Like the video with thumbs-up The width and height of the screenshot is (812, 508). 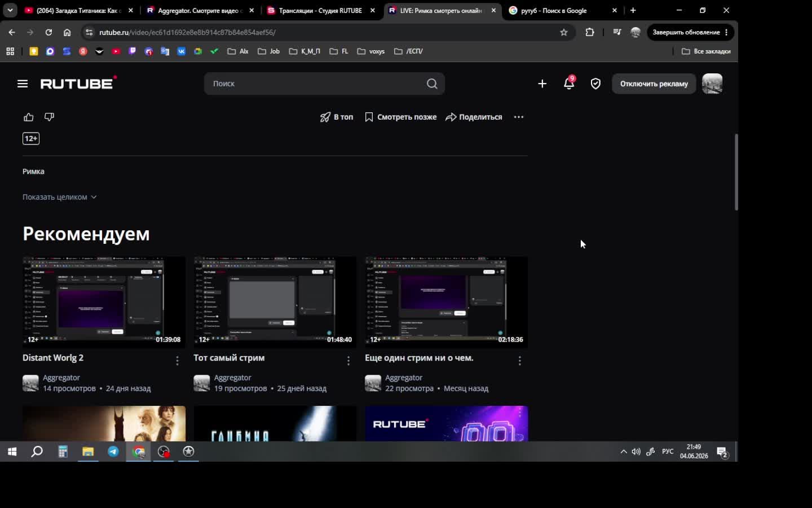coord(29,117)
